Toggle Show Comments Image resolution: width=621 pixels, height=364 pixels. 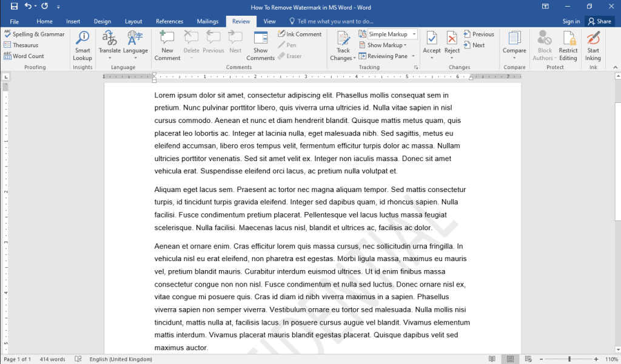pyautogui.click(x=260, y=46)
